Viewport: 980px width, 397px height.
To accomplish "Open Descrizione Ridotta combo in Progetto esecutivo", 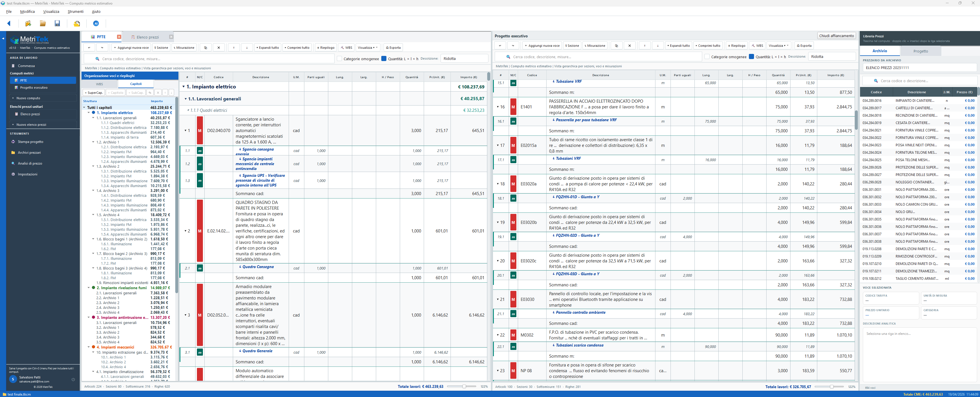I will pos(832,57).
